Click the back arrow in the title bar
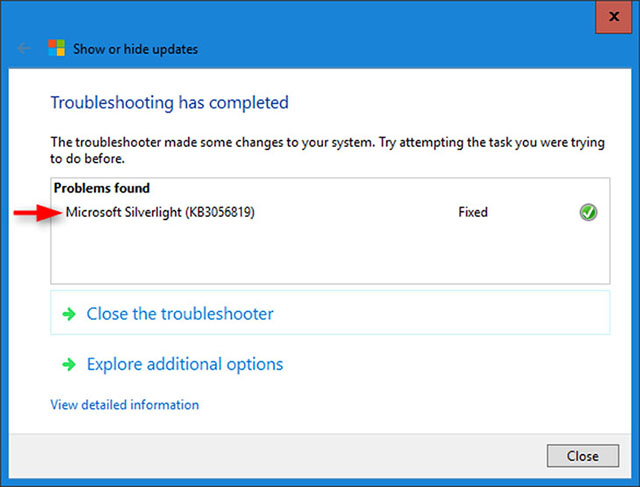640x487 pixels. point(24,49)
